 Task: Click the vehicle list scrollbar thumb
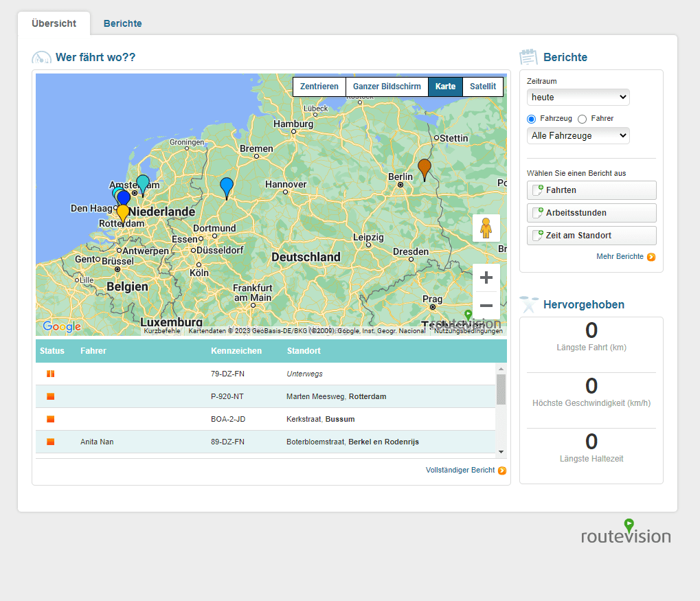pyautogui.click(x=501, y=389)
